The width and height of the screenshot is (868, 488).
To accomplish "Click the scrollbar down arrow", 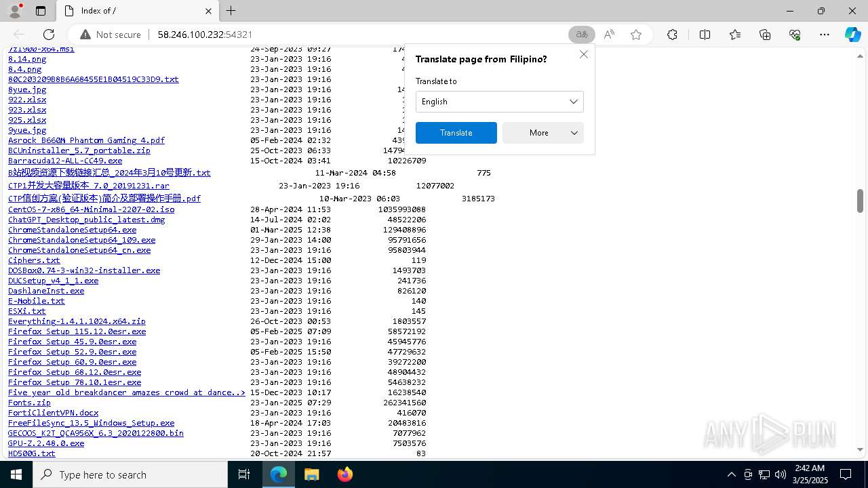I will (861, 449).
